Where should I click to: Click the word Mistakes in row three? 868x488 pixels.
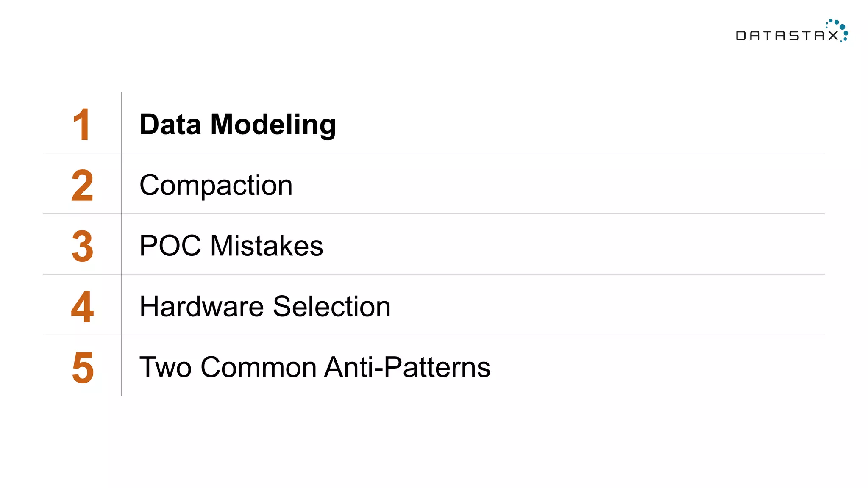[x=267, y=246]
